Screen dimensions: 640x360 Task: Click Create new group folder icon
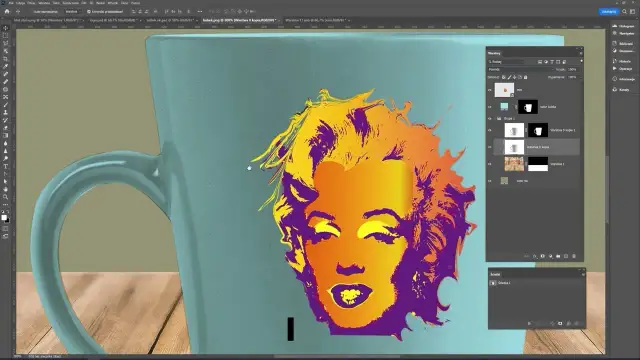pos(558,256)
